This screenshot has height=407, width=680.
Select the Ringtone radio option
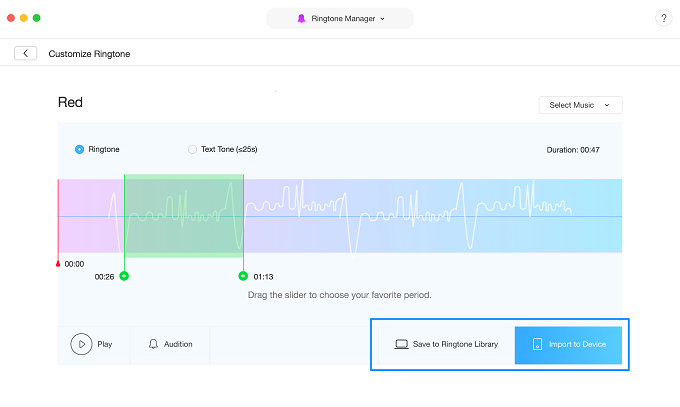[80, 149]
